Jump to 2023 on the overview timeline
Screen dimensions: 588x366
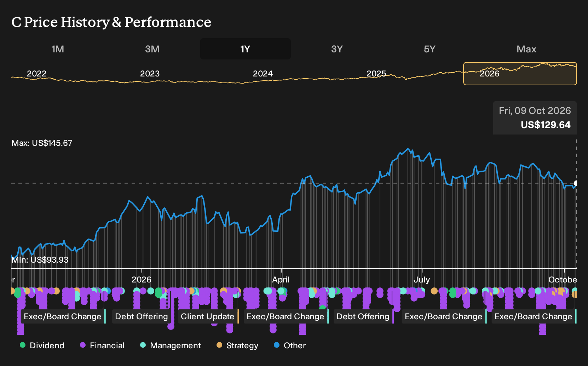click(150, 74)
